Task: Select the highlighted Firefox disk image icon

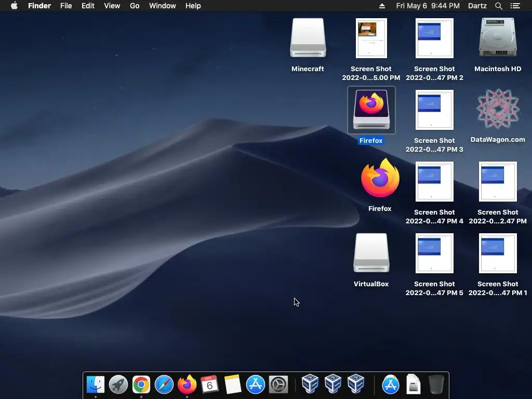Action: [x=371, y=110]
